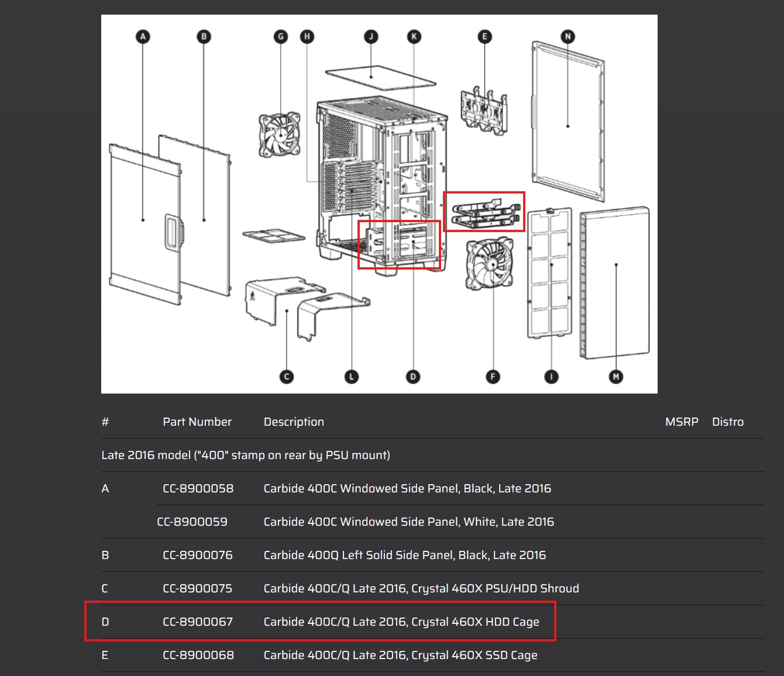Click the circled M label below the front panel
784x676 pixels.
[615, 377]
